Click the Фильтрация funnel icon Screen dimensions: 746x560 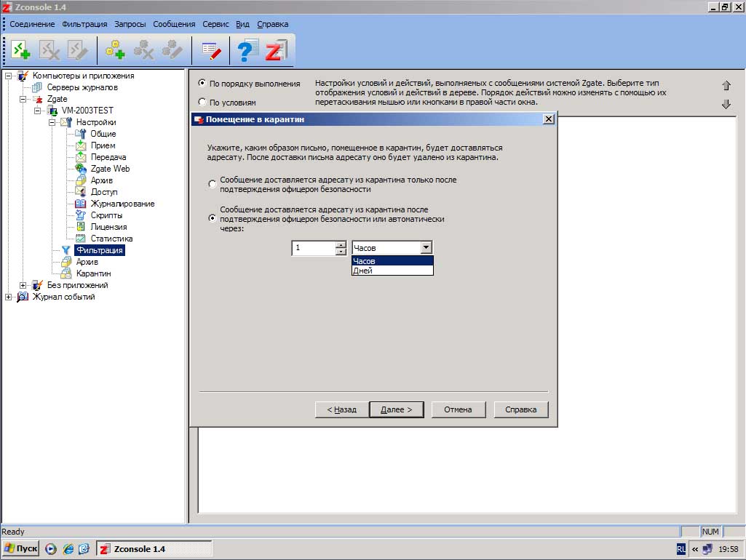[66, 250]
